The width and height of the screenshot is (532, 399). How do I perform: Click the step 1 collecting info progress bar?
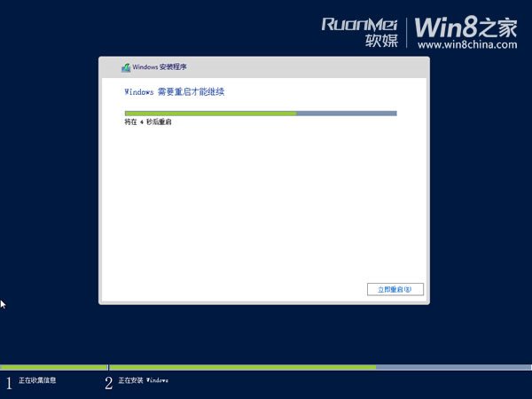53,367
